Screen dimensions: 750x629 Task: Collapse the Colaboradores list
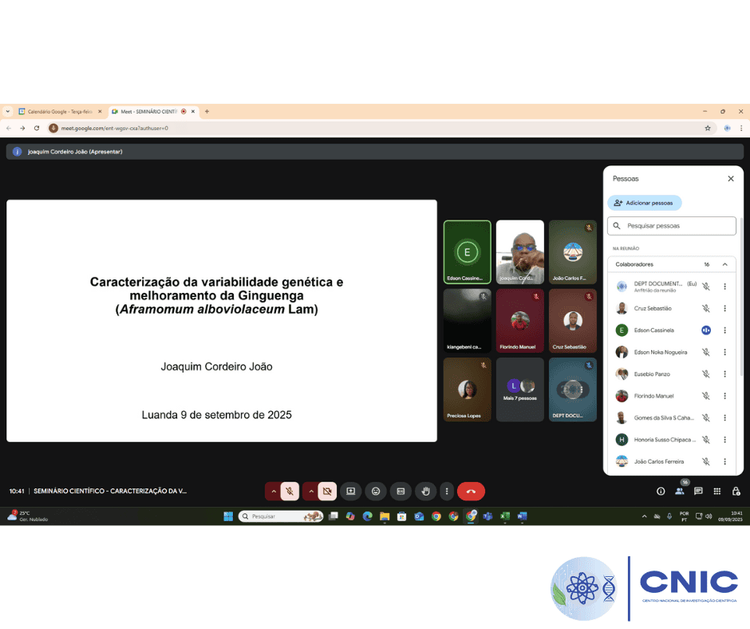[725, 265]
